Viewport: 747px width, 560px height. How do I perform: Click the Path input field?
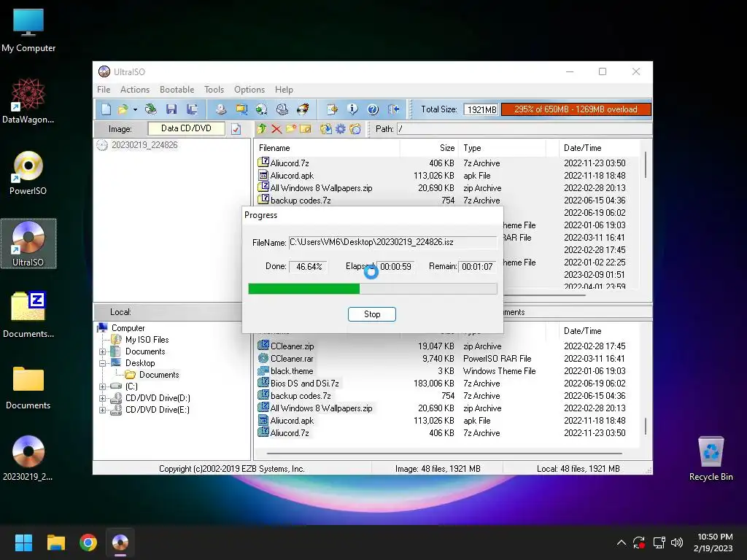(x=524, y=129)
